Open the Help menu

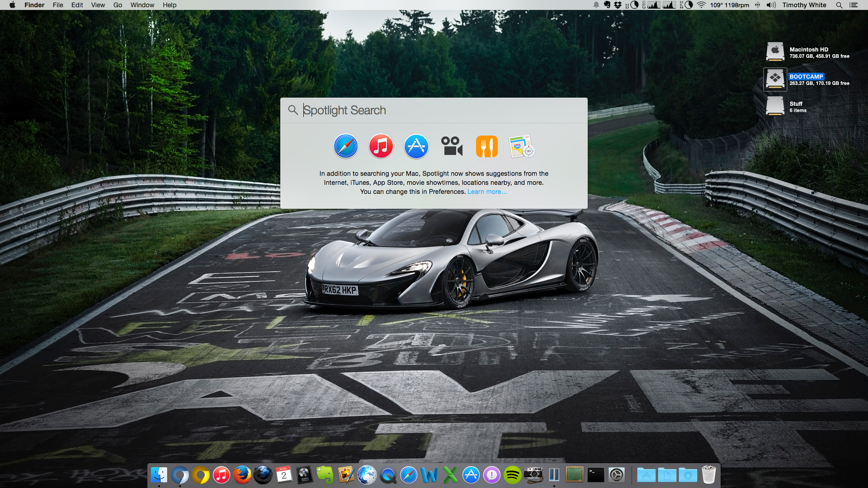click(170, 5)
